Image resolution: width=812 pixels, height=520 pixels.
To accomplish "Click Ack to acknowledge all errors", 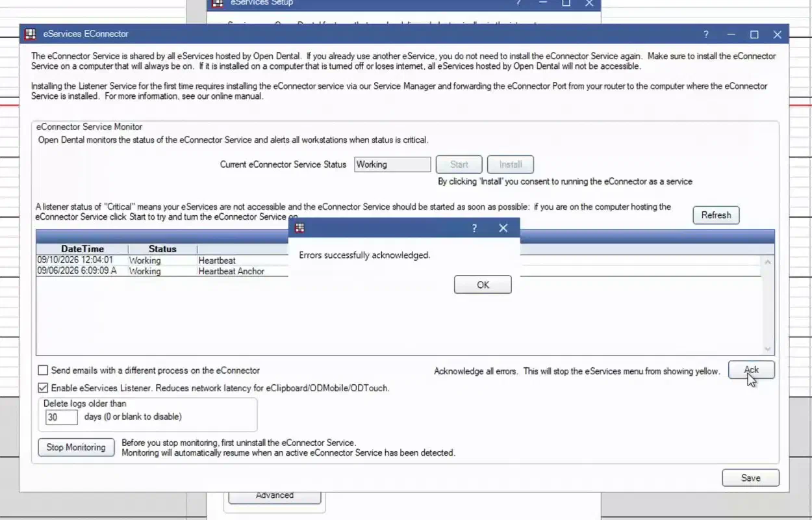I will click(751, 370).
